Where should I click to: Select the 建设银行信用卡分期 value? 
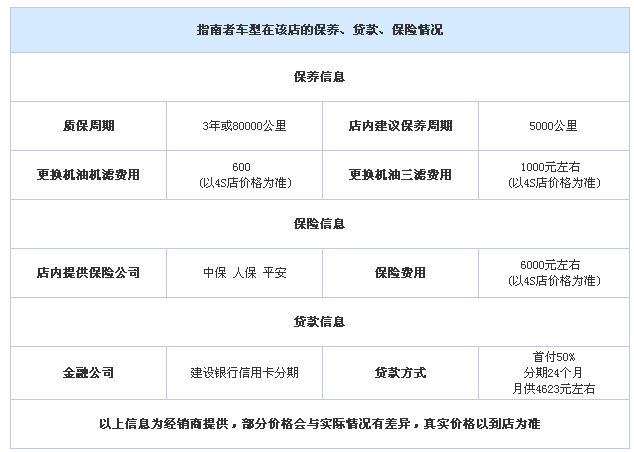244,372
